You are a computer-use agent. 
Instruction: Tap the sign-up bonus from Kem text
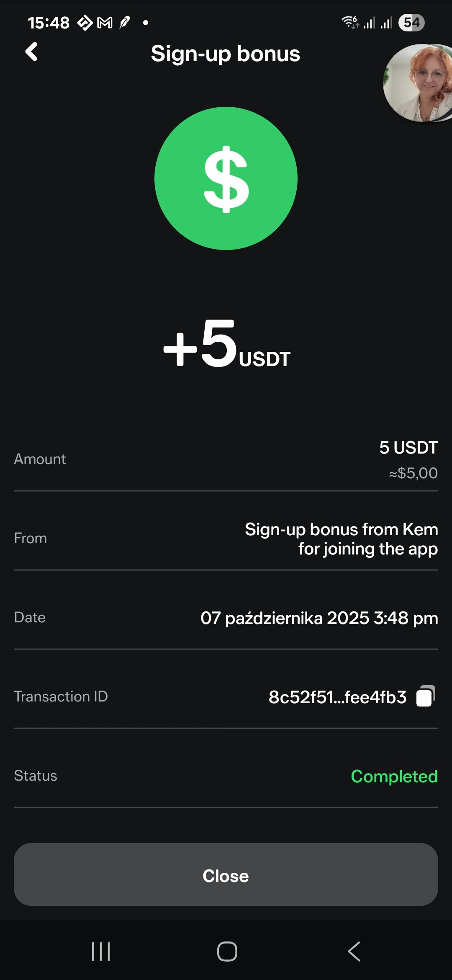click(341, 539)
